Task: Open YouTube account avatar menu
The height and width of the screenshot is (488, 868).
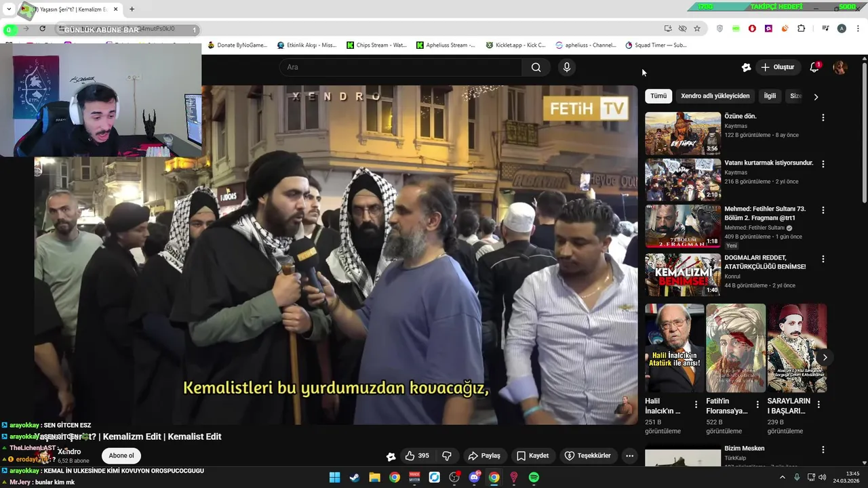Action: pos(840,67)
